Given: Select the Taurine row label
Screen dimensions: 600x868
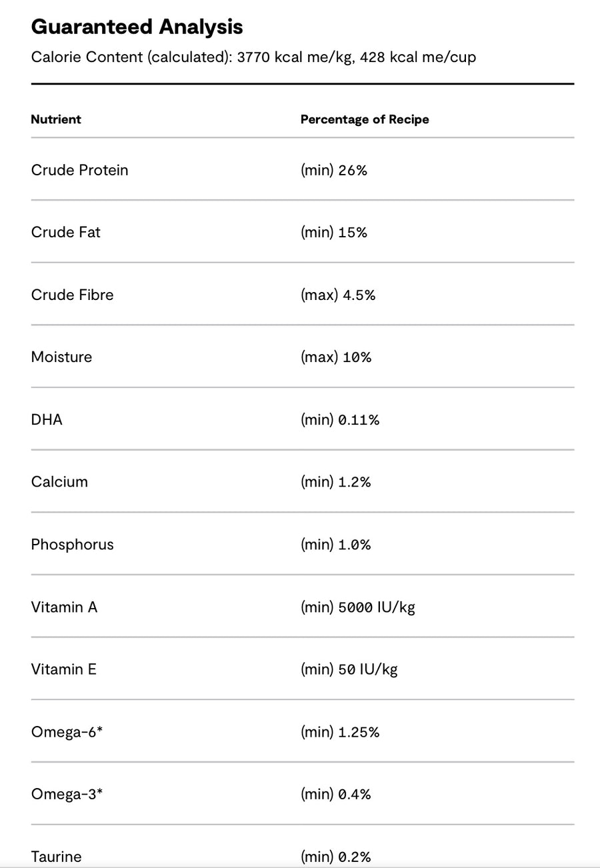Looking at the screenshot, I should tap(56, 856).
